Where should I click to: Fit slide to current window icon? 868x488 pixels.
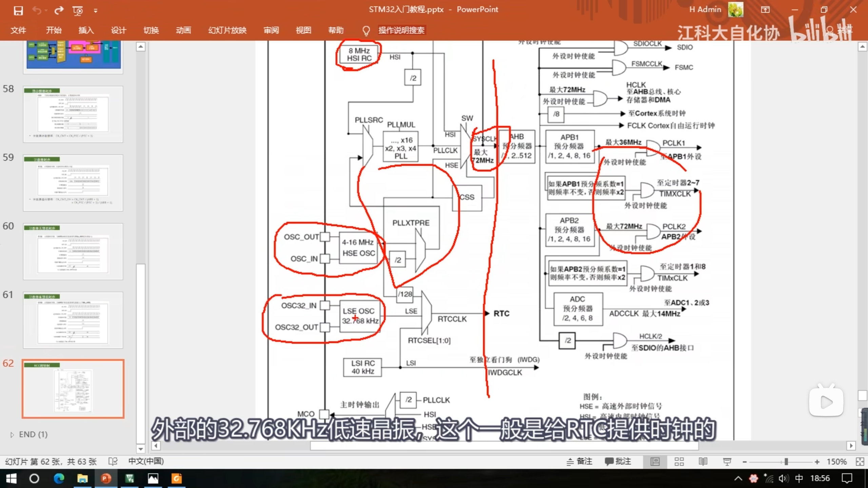pyautogui.click(x=860, y=462)
